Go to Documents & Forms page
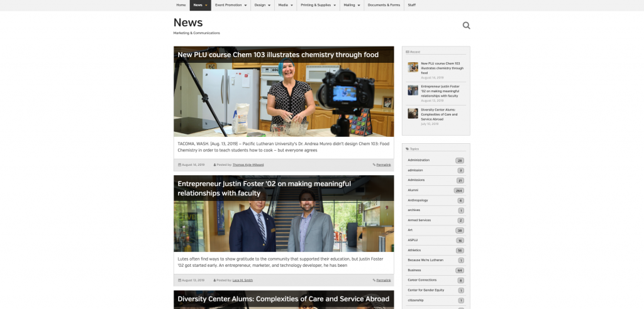This screenshot has width=644, height=309. point(384,5)
